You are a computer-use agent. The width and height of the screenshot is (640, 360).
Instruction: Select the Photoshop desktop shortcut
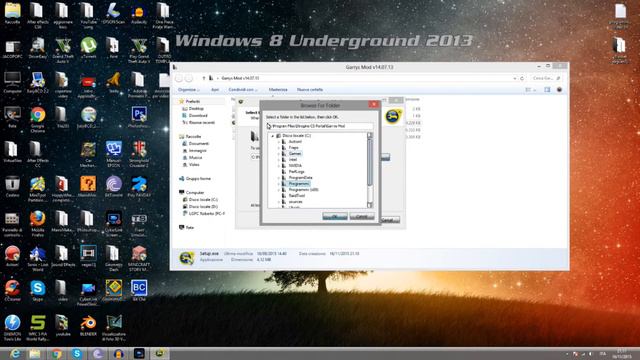click(139, 117)
